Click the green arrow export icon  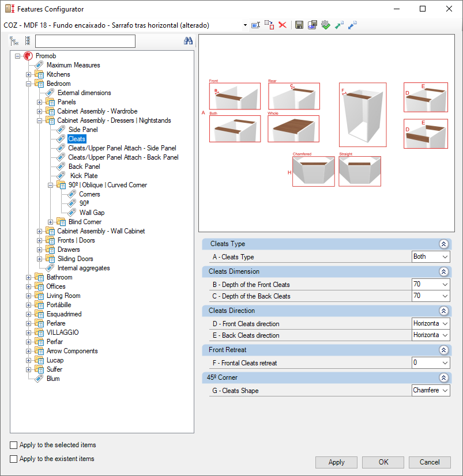(x=339, y=25)
